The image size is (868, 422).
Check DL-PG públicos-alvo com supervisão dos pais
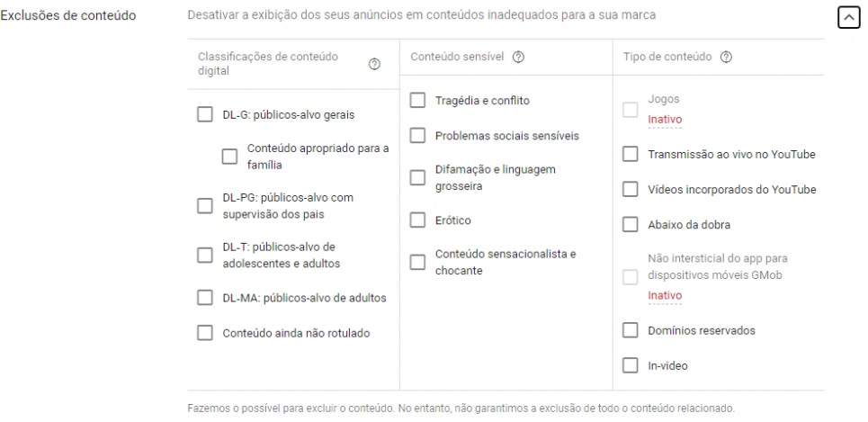(x=205, y=206)
